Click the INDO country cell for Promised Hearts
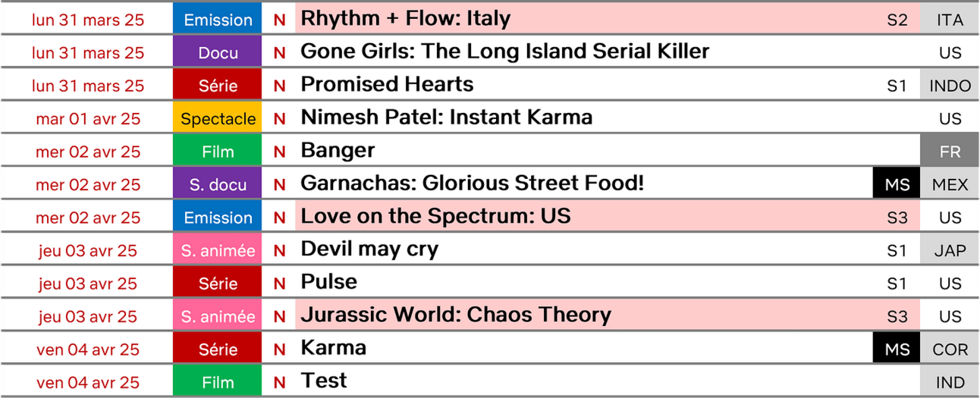This screenshot has height=398, width=980. (950, 85)
